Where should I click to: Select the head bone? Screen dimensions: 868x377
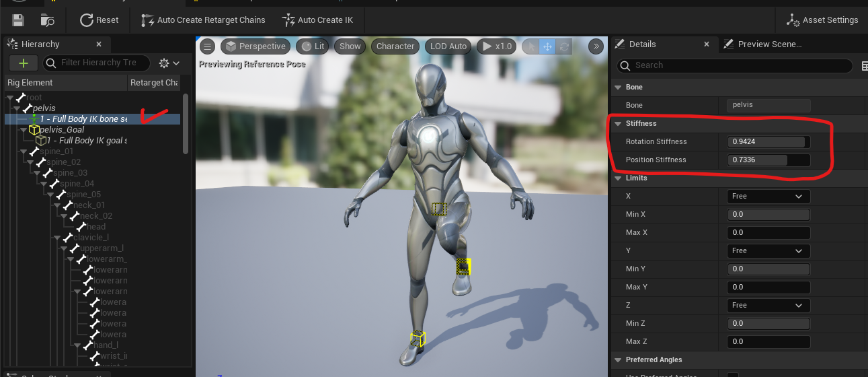[95, 226]
